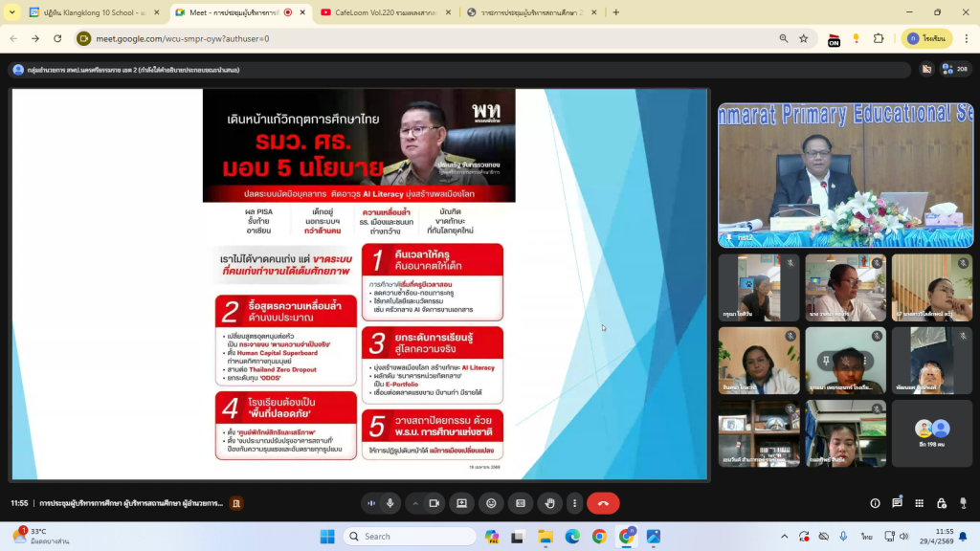Viewport: 980px width, 551px height.
Task: Open host controls lock icon
Action: point(941,503)
